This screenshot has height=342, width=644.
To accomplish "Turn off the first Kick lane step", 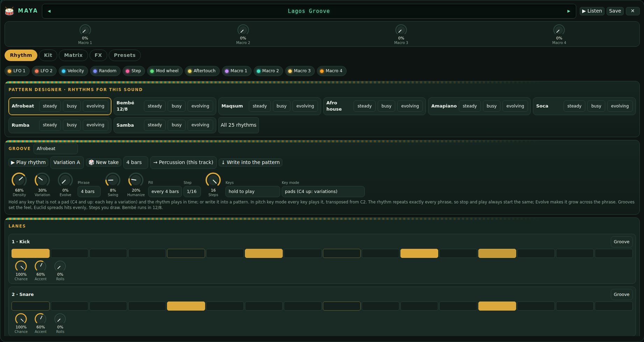I will [30, 253].
